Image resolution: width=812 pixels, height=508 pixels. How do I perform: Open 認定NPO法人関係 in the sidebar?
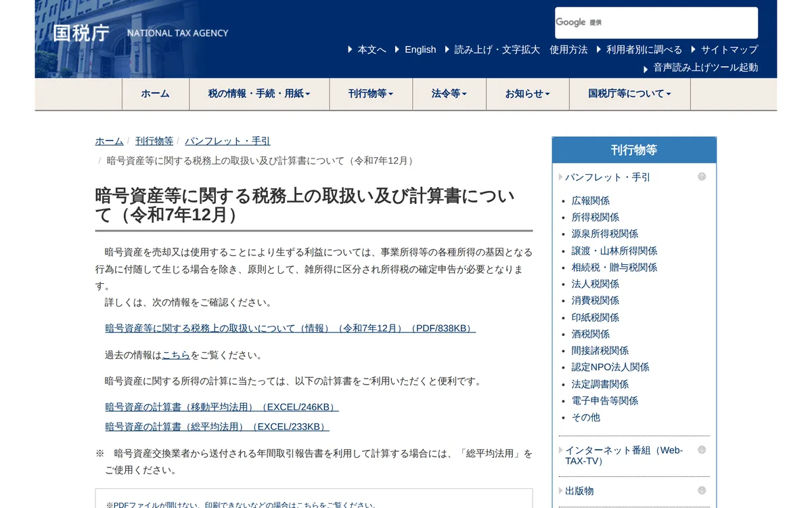coord(610,367)
